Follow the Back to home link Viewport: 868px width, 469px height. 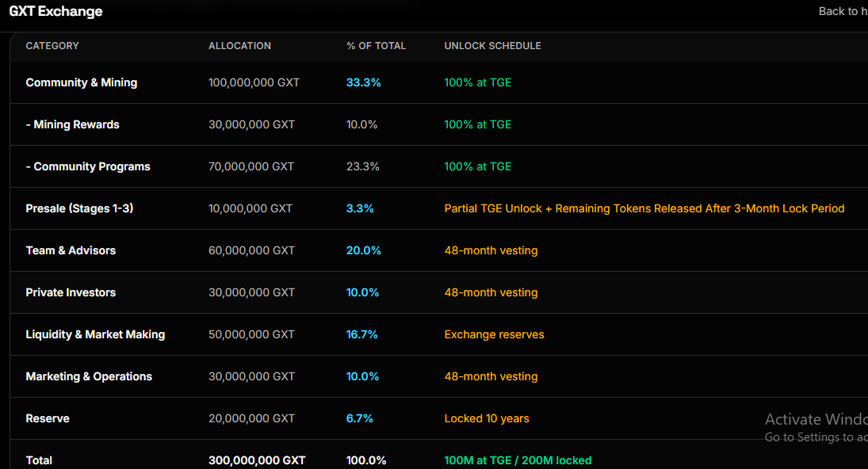tap(843, 12)
